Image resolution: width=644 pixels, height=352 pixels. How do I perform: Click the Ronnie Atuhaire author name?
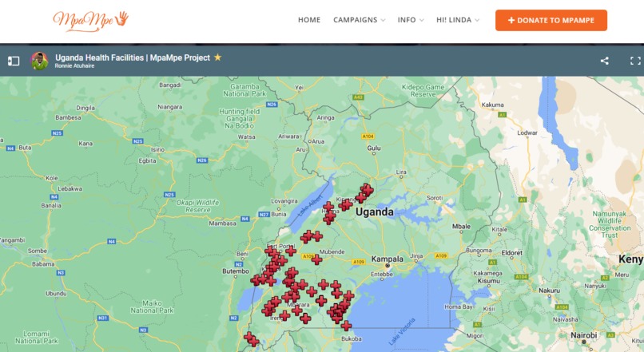74,65
